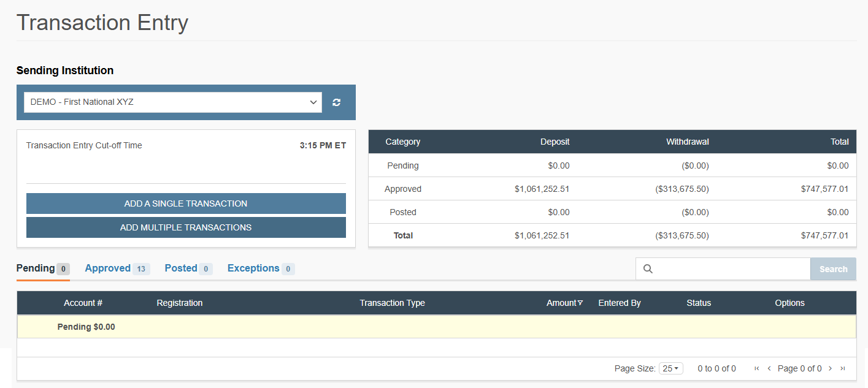Click the 0 to 0 of 0 count
This screenshot has height=388, width=868.
coord(716,368)
